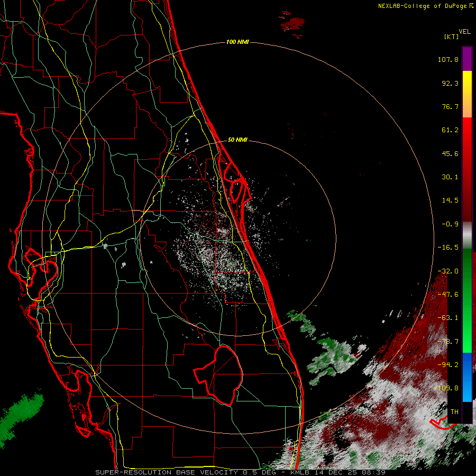This screenshot has width=476, height=476.
Task: Select the 30.1 velocity scale value
Action: tap(450, 177)
